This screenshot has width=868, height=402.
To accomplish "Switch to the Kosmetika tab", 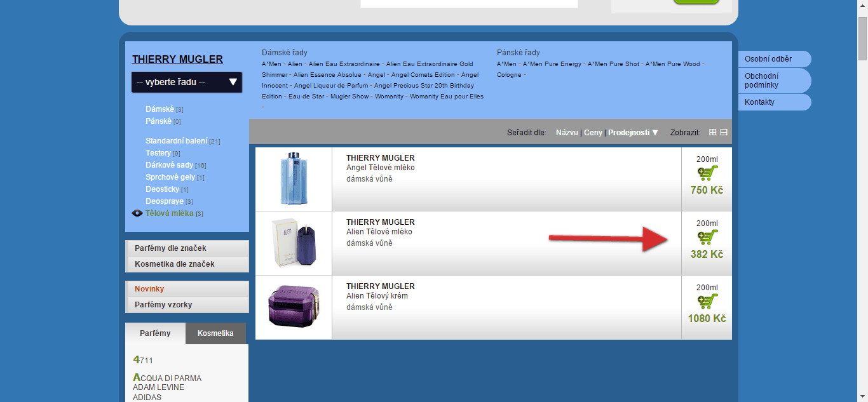I will 215,333.
